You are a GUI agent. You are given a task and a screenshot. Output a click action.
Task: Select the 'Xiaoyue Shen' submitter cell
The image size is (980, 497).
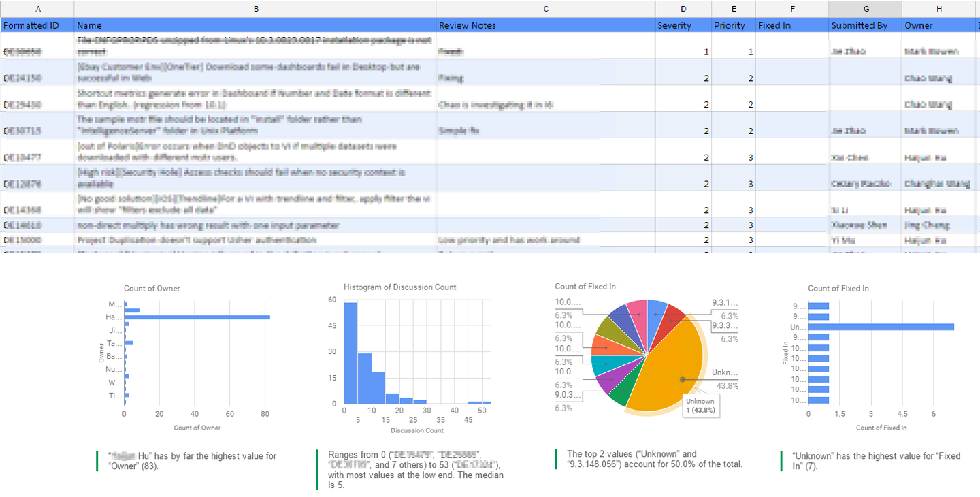(866, 225)
